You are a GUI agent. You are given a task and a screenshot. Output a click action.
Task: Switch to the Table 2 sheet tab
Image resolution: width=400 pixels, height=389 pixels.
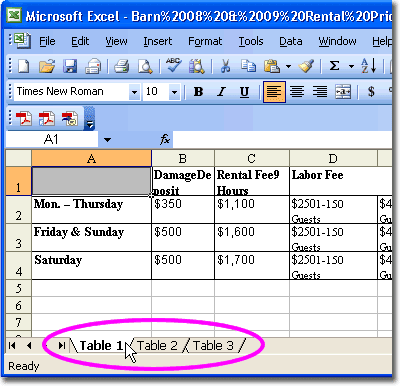click(x=157, y=346)
